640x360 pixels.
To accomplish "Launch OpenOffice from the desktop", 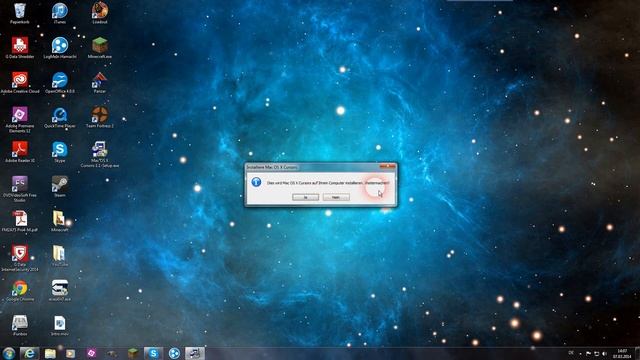I will click(x=60, y=82).
